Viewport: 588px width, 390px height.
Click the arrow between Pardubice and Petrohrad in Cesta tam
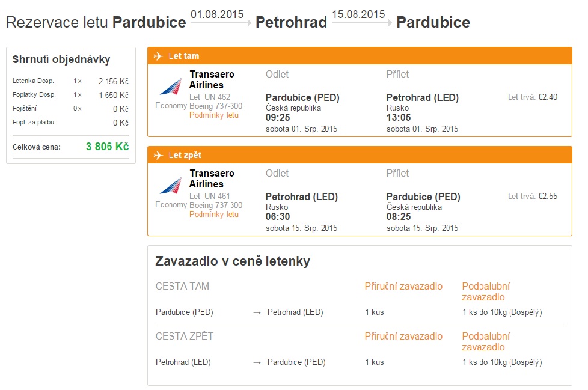click(x=257, y=313)
